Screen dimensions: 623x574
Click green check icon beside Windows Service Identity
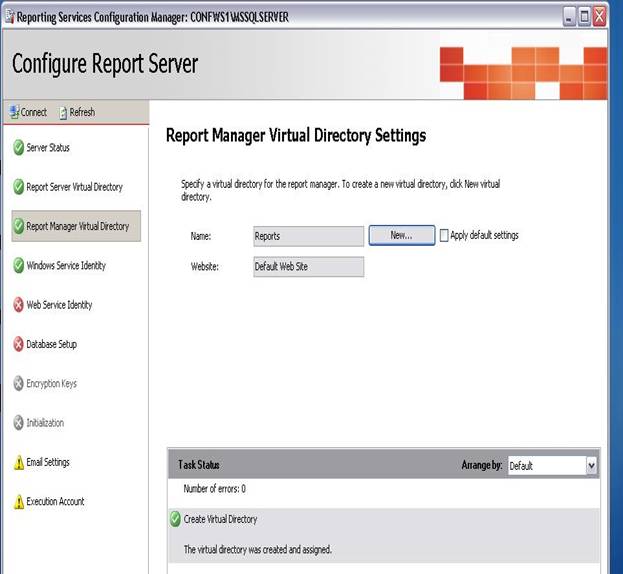18,265
